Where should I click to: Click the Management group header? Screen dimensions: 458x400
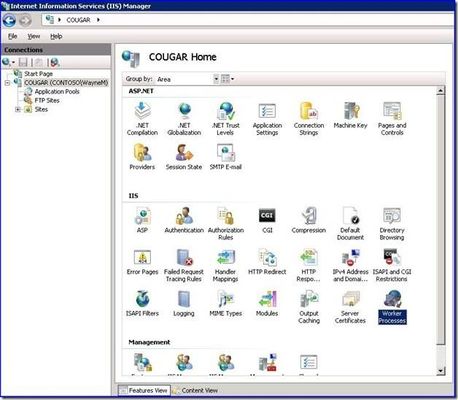click(x=149, y=342)
